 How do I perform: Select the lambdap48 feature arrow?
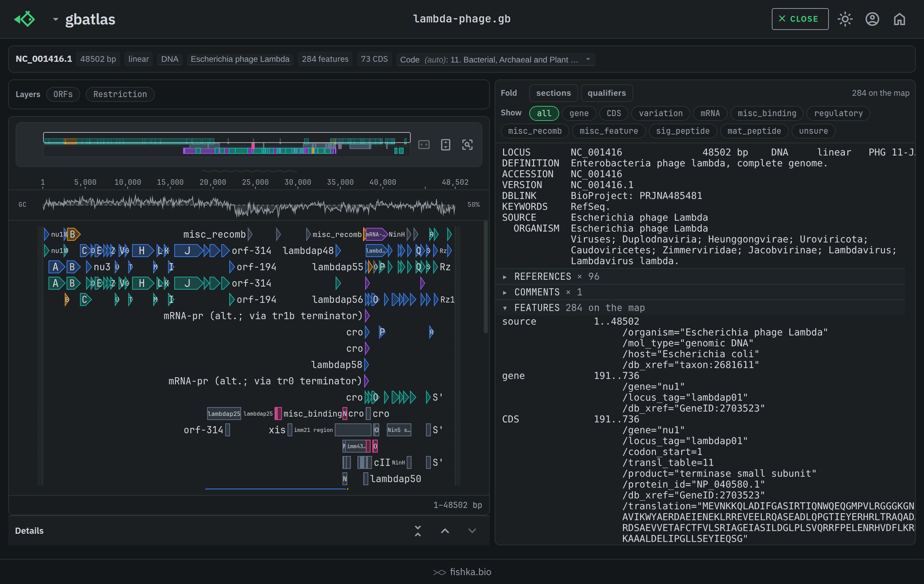tap(338, 251)
